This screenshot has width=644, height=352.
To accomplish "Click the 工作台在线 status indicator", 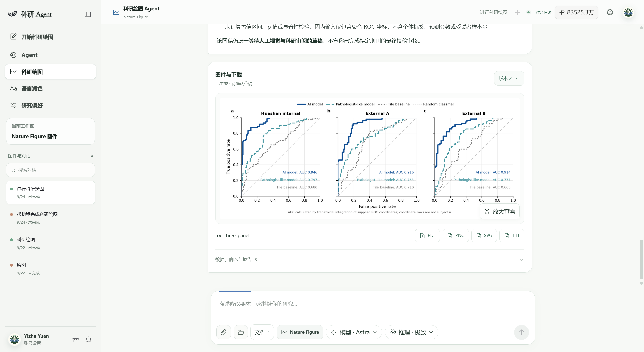I will (x=539, y=12).
